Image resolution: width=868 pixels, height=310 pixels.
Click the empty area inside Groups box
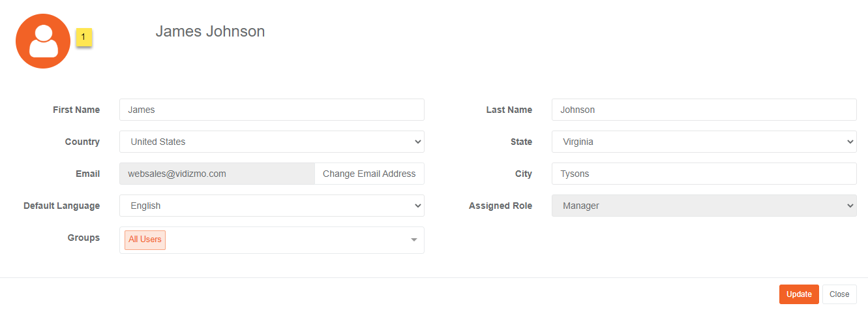[x=286, y=240]
